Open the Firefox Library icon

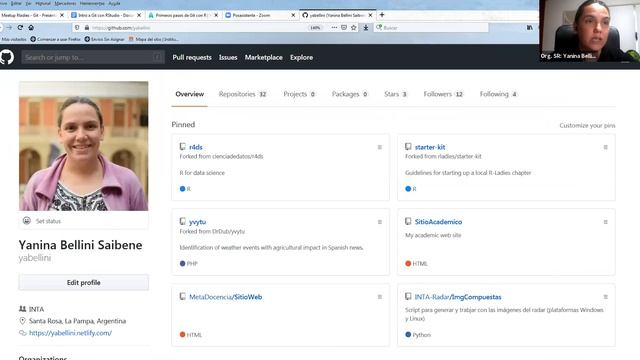click(x=529, y=27)
